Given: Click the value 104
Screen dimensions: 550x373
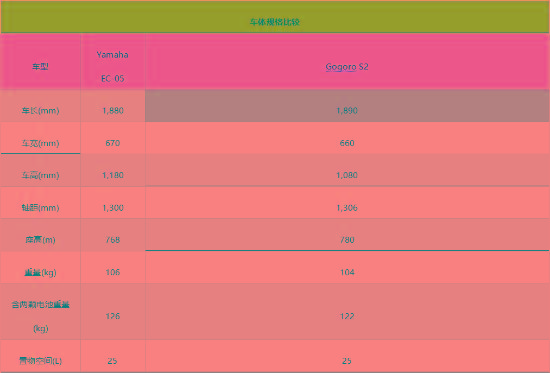Looking at the screenshot, I should [x=347, y=272].
